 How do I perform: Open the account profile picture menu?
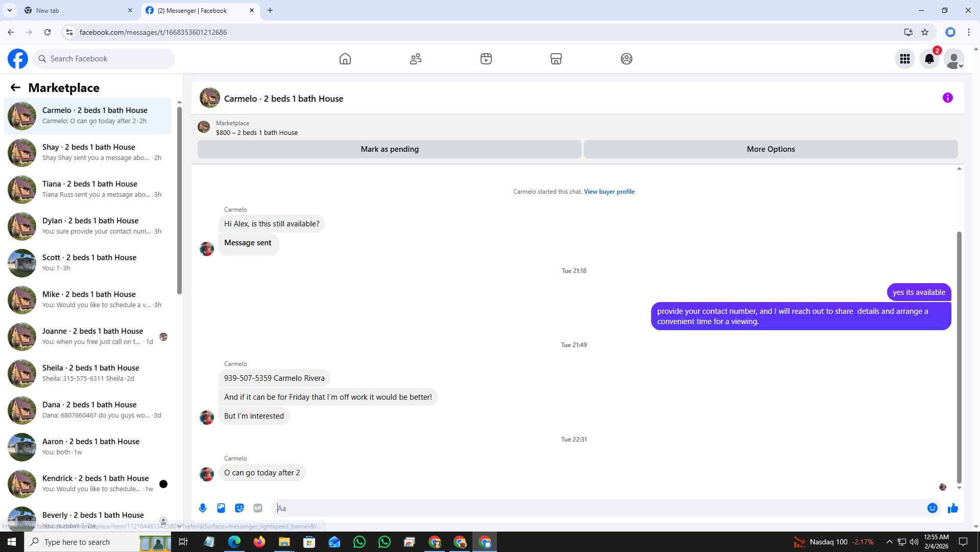pyautogui.click(x=954, y=59)
